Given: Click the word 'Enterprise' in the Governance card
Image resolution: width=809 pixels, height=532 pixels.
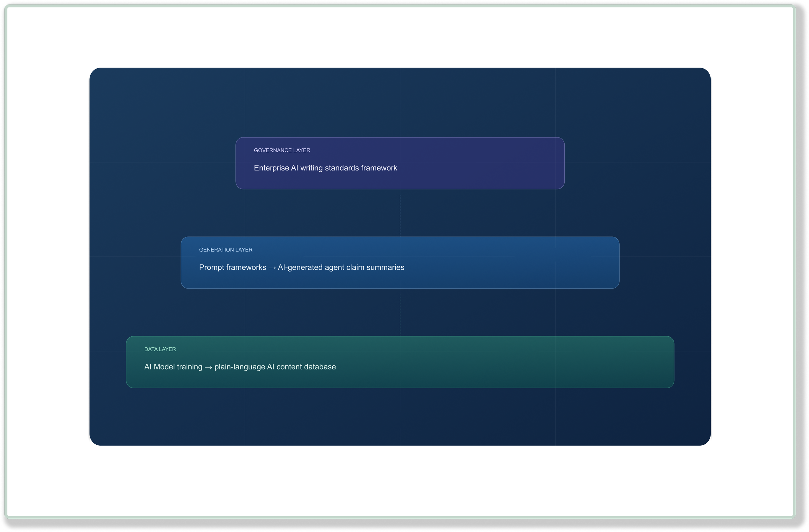Looking at the screenshot, I should pyautogui.click(x=271, y=168).
